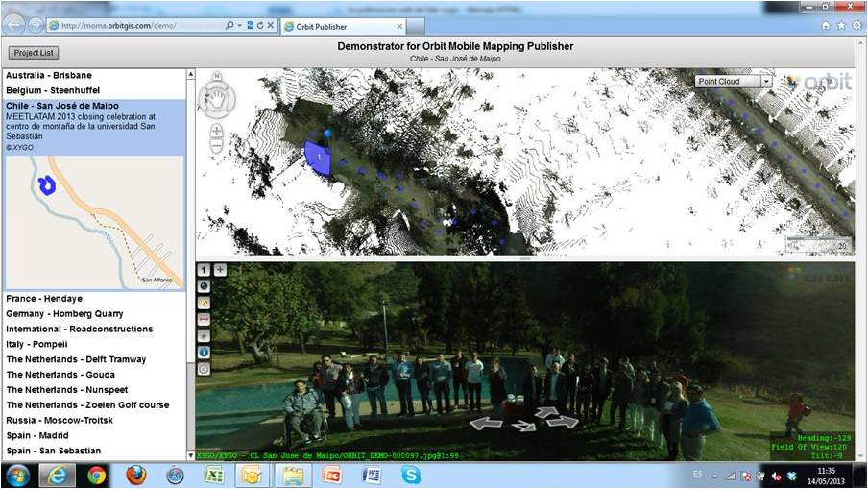Select the red measure distance tool
Viewport: 868px width, 489px height.
[204, 320]
